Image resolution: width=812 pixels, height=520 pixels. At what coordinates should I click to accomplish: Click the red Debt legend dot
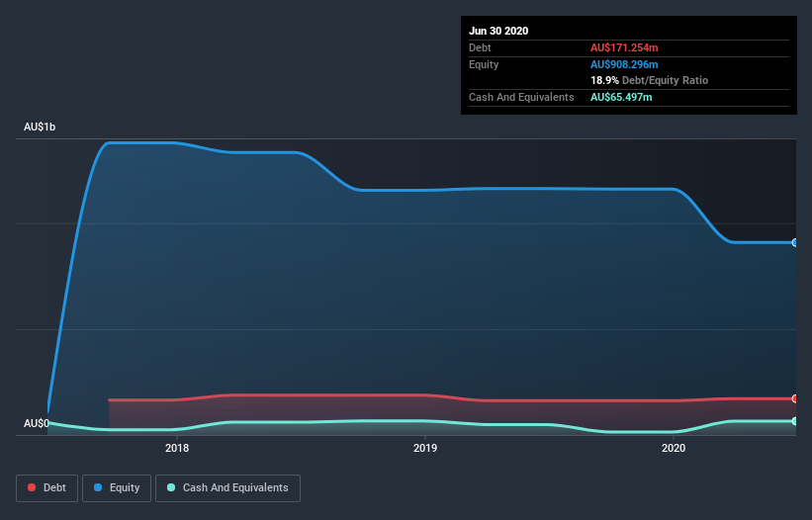[x=32, y=487]
